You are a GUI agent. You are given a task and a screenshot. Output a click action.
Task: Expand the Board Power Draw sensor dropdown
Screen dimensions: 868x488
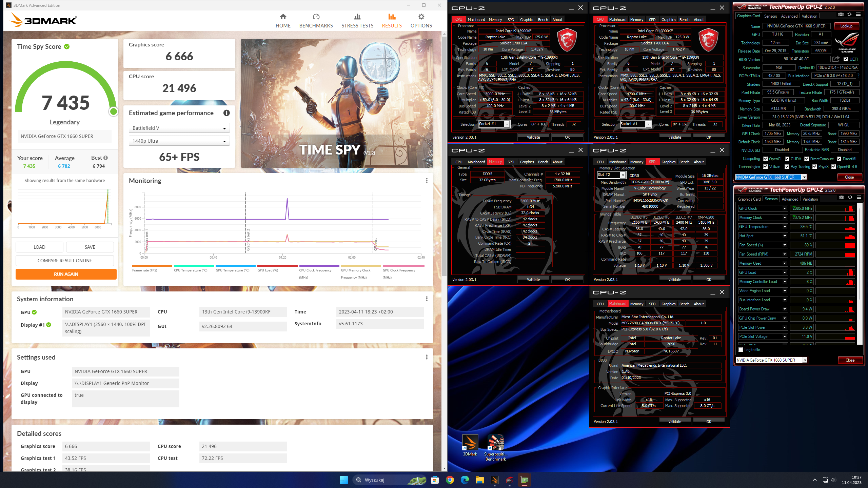(785, 309)
